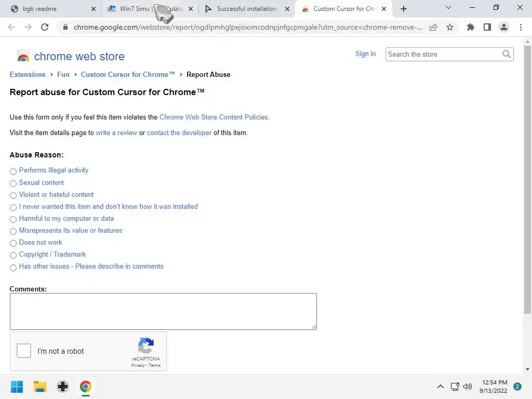Select Violent or hateful content reason
This screenshot has width=532, height=399.
13,195
